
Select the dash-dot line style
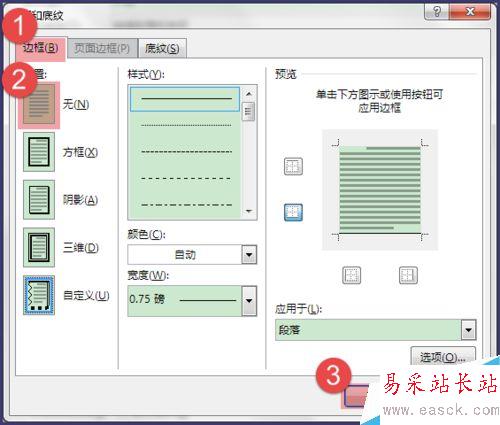coord(186,205)
